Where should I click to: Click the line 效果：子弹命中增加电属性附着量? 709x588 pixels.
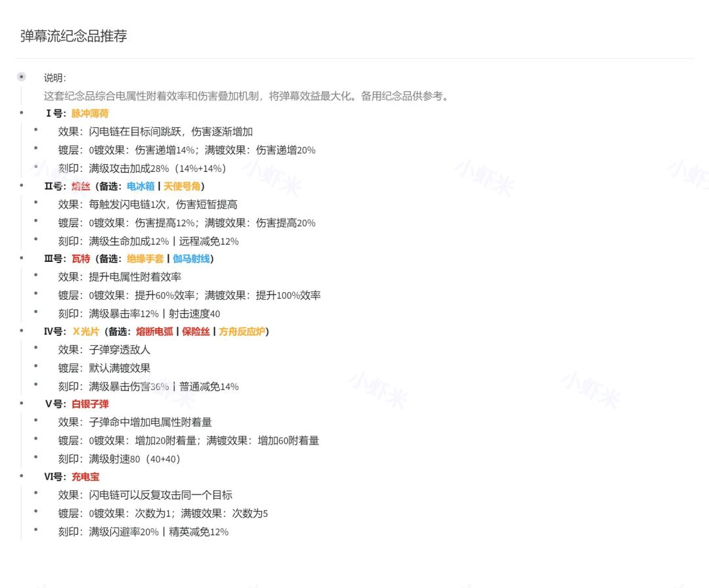pos(135,423)
